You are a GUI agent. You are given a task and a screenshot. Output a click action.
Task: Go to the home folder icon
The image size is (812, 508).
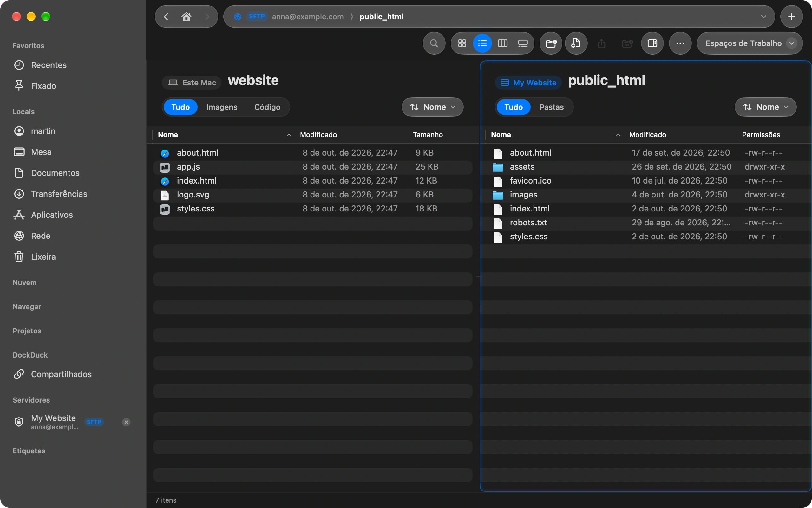pyautogui.click(x=187, y=17)
